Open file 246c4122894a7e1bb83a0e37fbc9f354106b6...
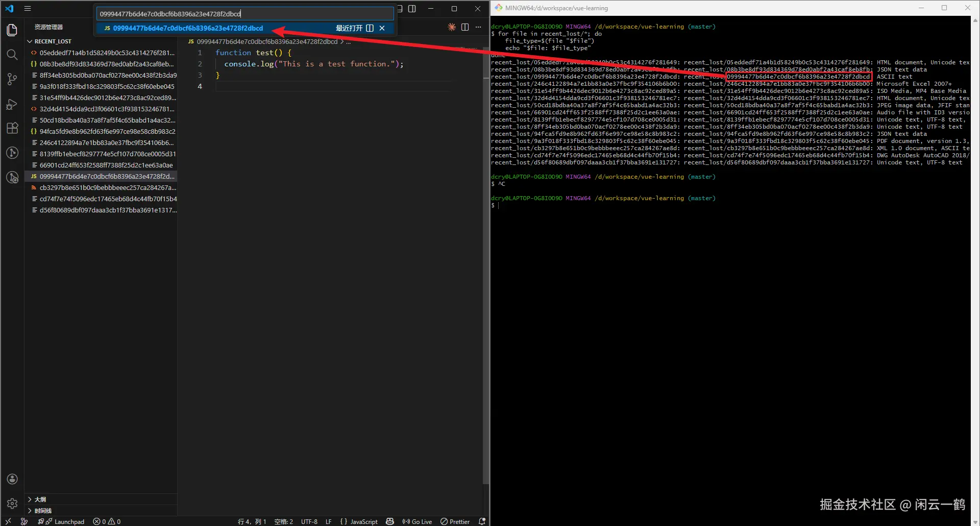This screenshot has height=526, width=980. (x=101, y=142)
